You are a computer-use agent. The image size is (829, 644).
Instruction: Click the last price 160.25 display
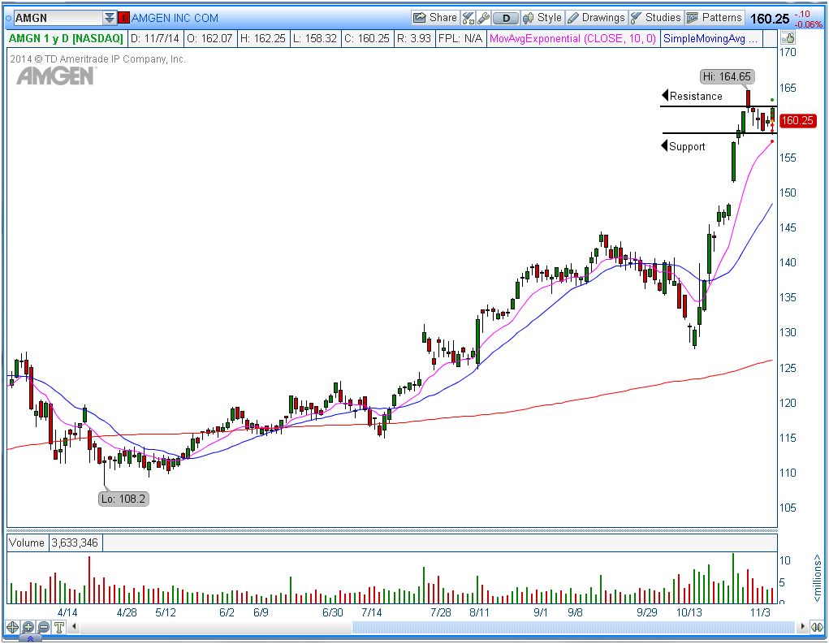(769, 19)
